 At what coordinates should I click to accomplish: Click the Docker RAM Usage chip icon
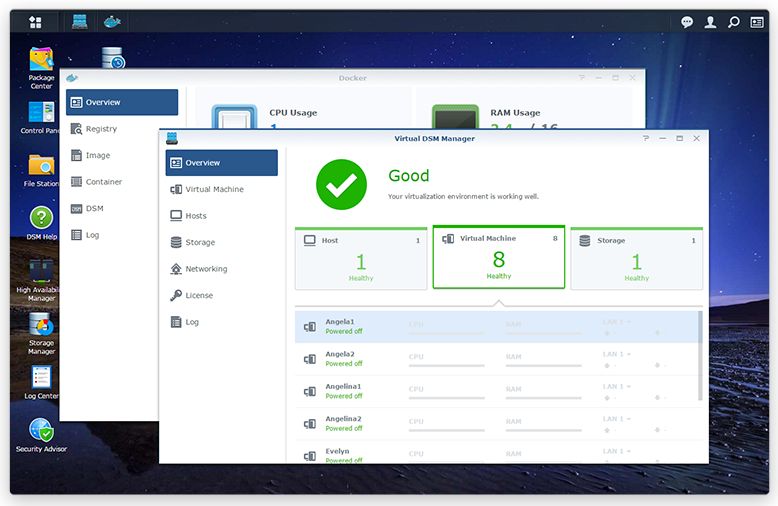tap(455, 117)
